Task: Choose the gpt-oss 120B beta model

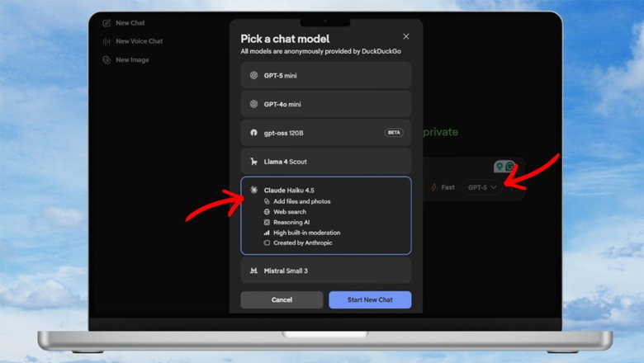Action: [x=326, y=133]
